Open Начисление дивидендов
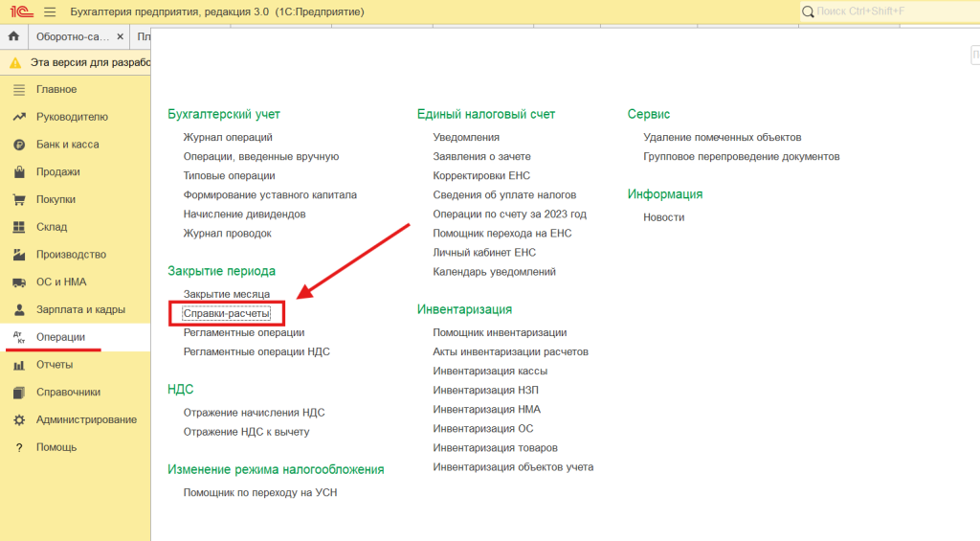980x541 pixels. [244, 214]
